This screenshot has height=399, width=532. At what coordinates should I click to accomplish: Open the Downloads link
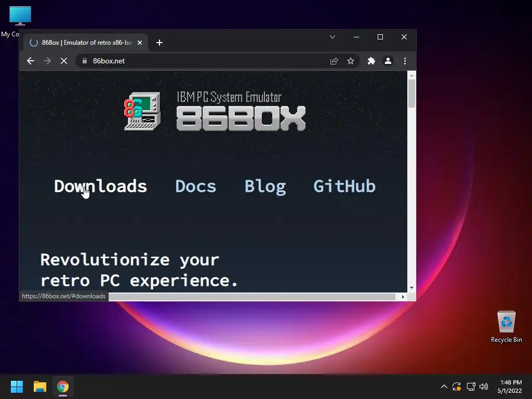100,187
